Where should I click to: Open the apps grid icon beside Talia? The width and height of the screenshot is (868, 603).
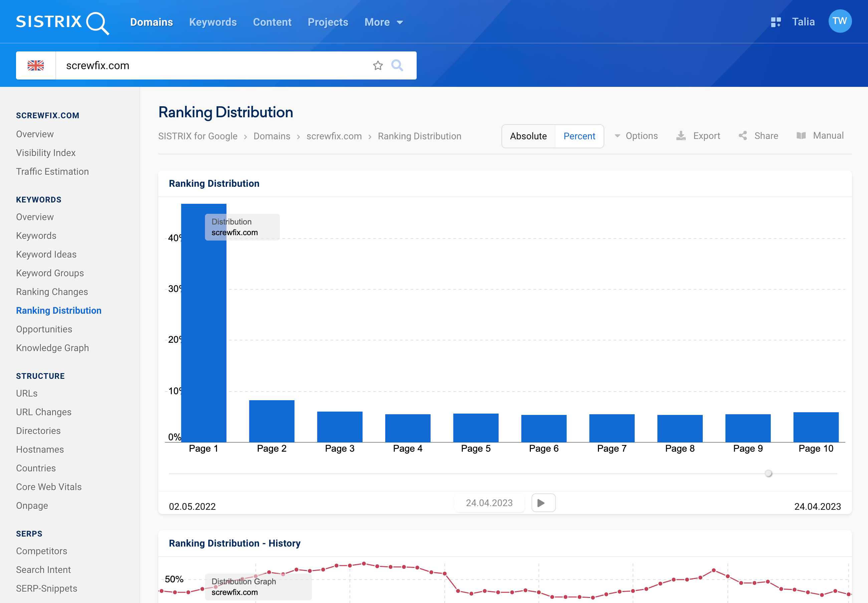click(776, 22)
